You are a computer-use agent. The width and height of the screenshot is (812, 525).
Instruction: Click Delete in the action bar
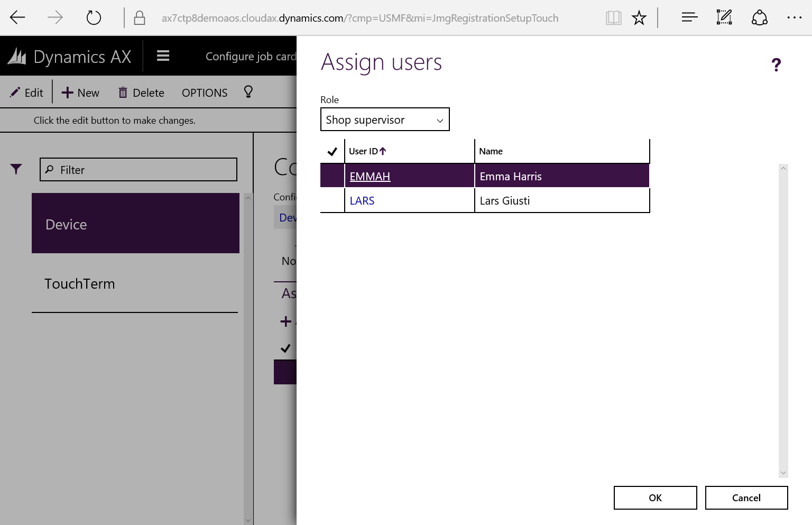[141, 93]
